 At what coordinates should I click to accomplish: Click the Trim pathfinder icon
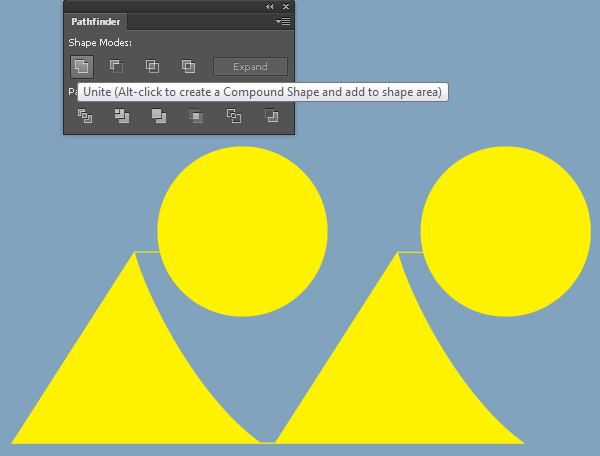122,116
